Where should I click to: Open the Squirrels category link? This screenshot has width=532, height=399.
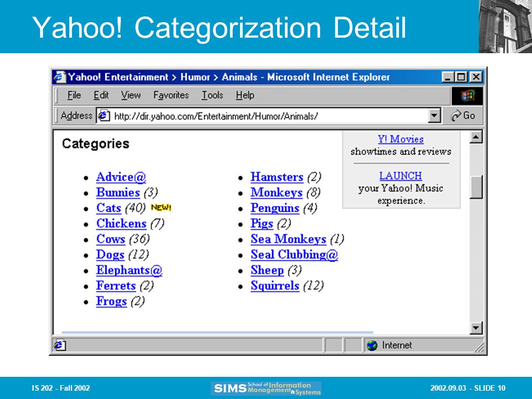[275, 286]
